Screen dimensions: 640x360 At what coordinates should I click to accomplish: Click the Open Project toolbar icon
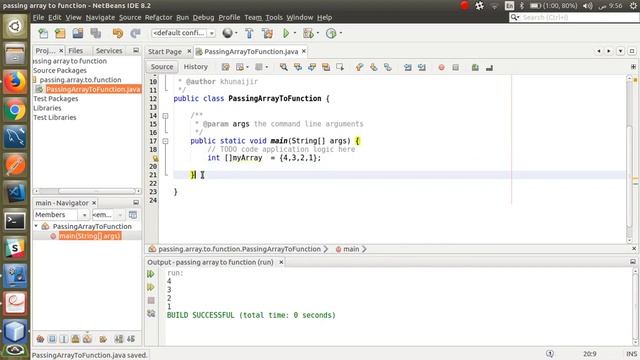click(78, 33)
